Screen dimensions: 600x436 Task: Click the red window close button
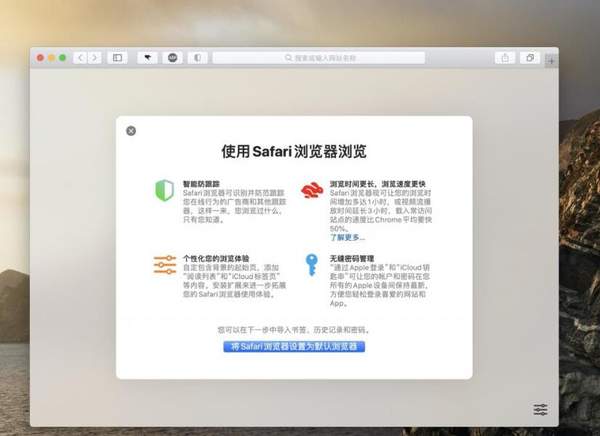click(40, 58)
